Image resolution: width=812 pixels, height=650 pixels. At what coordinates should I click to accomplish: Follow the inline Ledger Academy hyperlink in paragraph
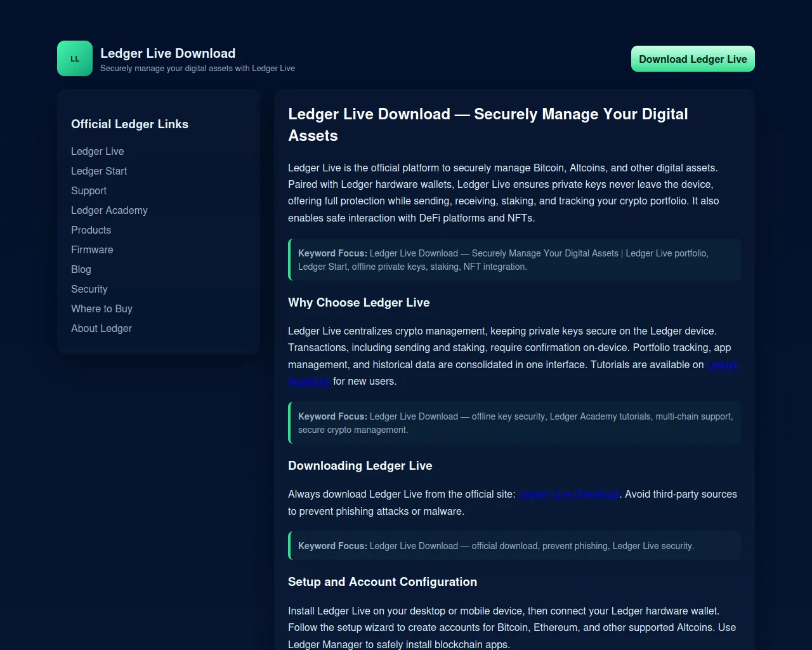click(722, 364)
